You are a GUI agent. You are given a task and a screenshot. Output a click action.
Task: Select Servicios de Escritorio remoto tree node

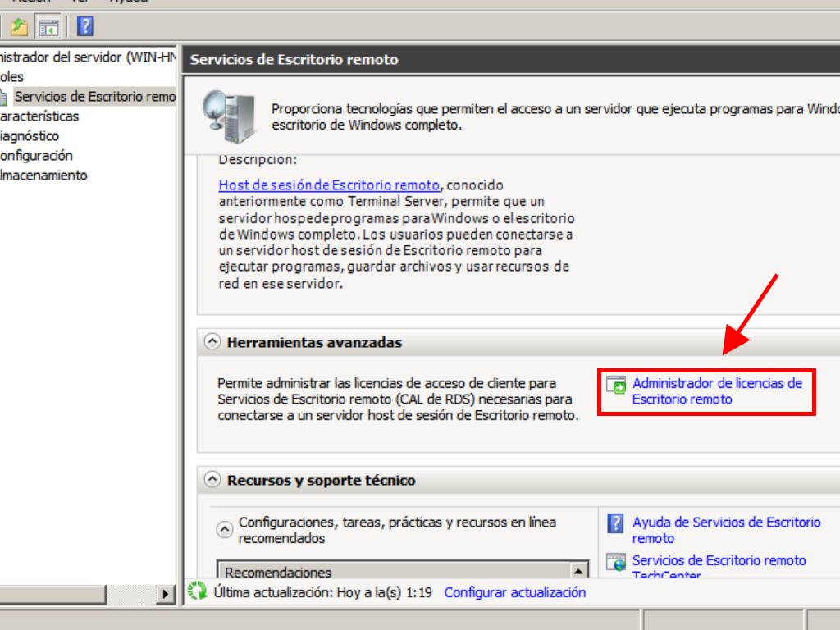tap(94, 97)
